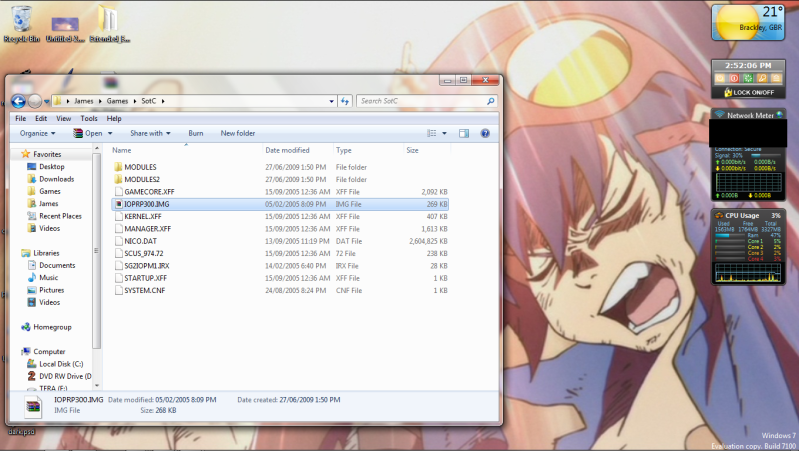Screen dimensions: 799x451
Task: Open the File menu
Action: (x=20, y=118)
